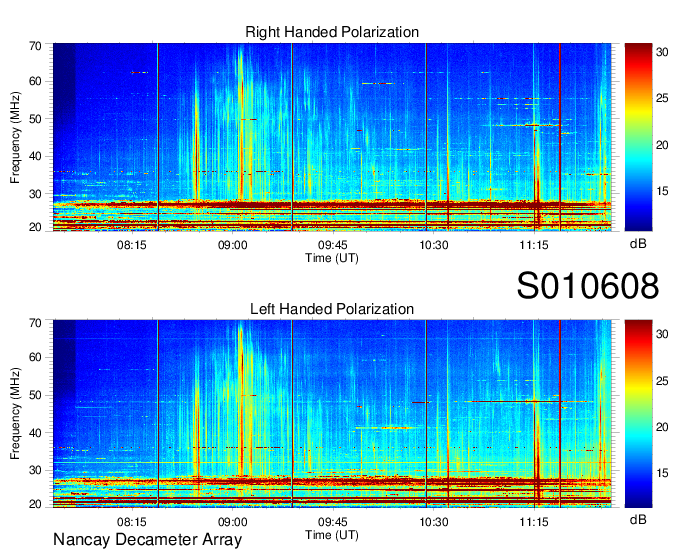This screenshot has height=552, width=680.
Task: Click the 11:15 tick label under the bottom plot
Action: [534, 522]
